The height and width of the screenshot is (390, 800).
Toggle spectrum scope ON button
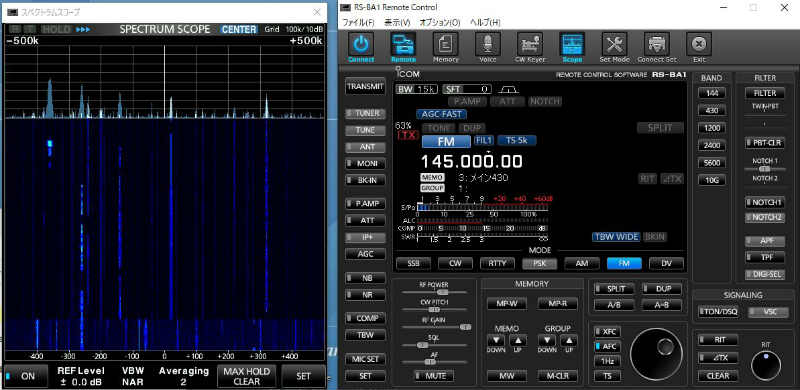pos(26,376)
